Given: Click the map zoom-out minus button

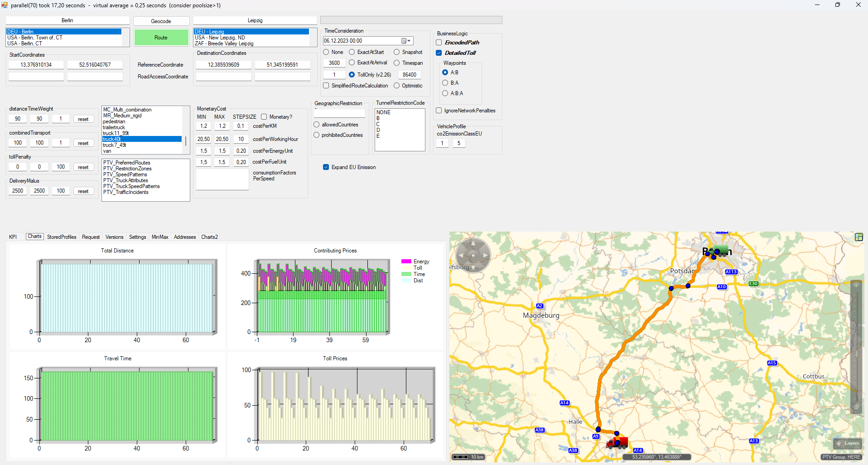Looking at the screenshot, I should click(x=856, y=407).
